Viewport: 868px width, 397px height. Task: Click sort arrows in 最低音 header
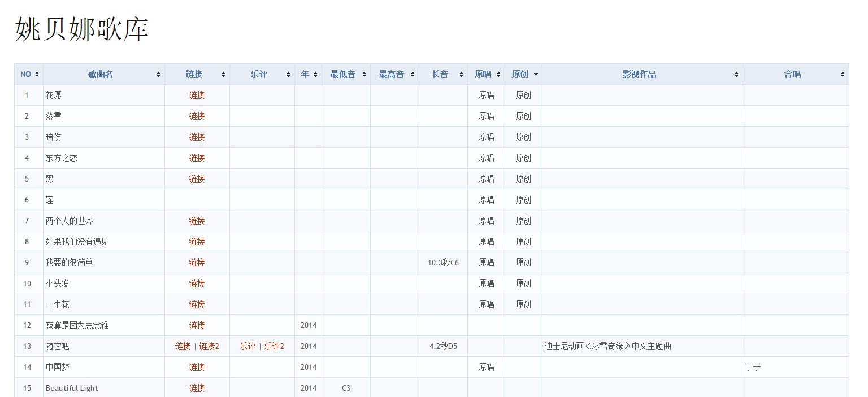click(x=364, y=75)
